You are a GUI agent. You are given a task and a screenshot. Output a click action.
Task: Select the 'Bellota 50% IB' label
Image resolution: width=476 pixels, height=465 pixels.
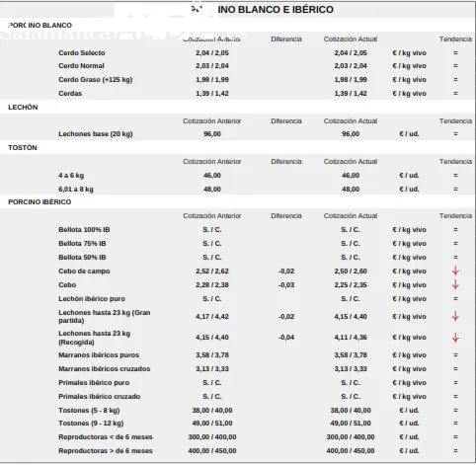82,258
